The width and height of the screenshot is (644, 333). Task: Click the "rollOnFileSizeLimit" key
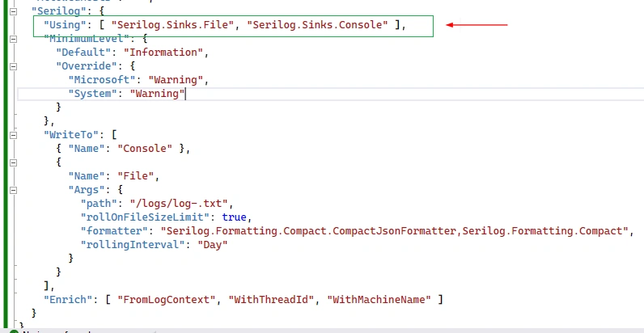tap(145, 217)
